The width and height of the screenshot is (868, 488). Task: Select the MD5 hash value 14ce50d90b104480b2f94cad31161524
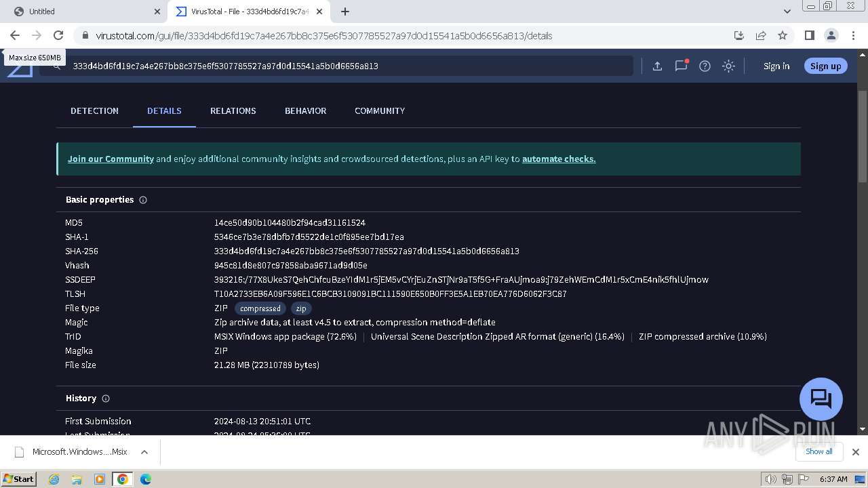[x=290, y=223]
